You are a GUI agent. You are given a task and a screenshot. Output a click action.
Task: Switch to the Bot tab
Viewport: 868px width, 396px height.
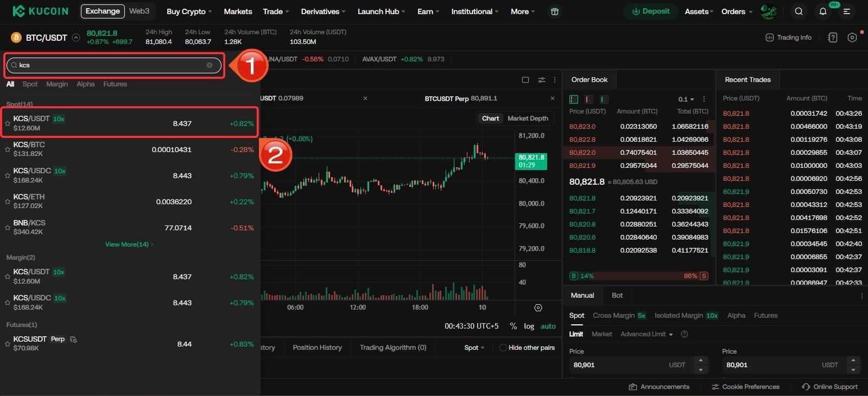tap(617, 296)
